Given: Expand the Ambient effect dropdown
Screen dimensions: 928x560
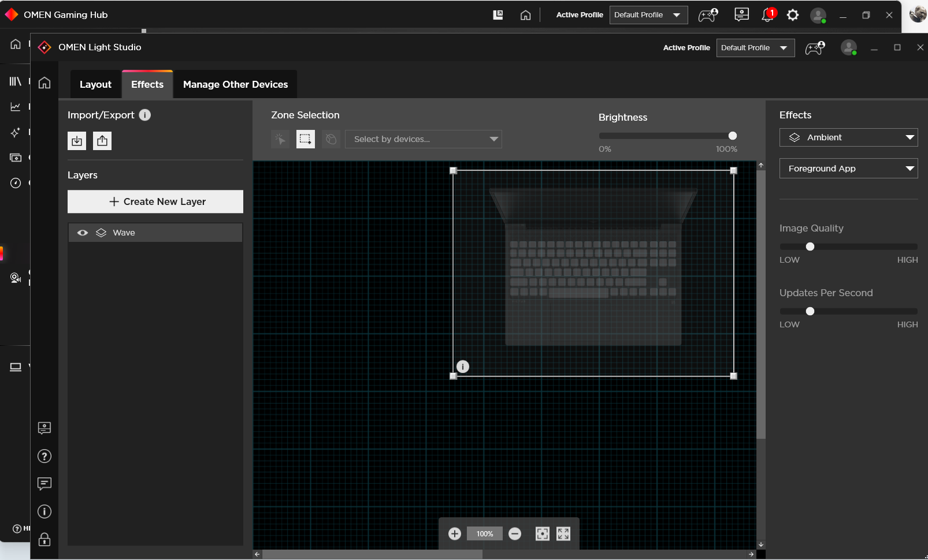Looking at the screenshot, I should point(848,137).
